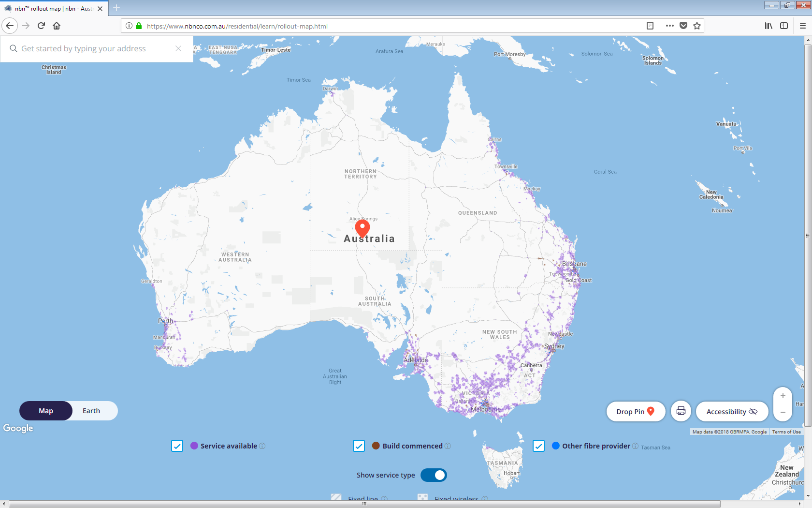This screenshot has width=812, height=508.
Task: Select the Map view tab
Action: pos(46,411)
